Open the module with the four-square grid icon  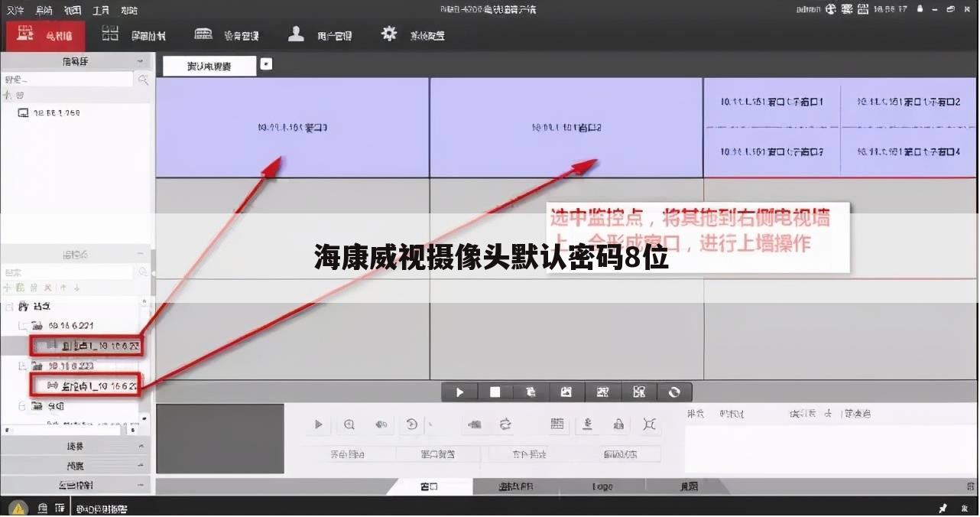[133, 35]
